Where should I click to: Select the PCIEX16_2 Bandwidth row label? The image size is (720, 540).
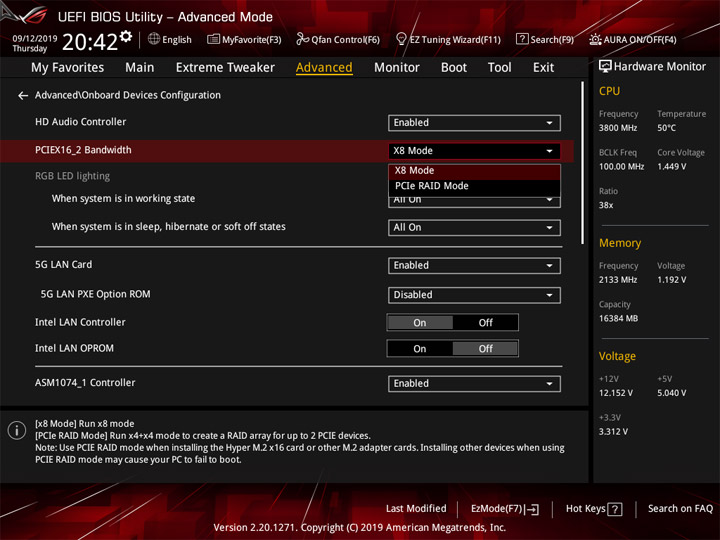point(83,150)
